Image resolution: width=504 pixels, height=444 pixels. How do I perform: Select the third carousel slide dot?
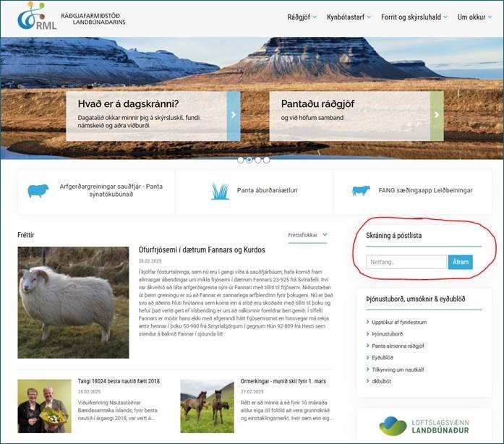pyautogui.click(x=258, y=160)
